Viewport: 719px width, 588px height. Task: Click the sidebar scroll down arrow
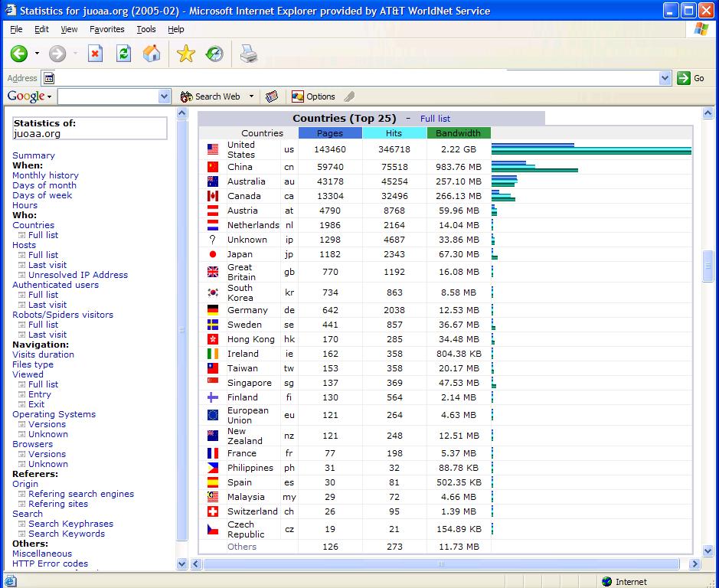point(181,563)
